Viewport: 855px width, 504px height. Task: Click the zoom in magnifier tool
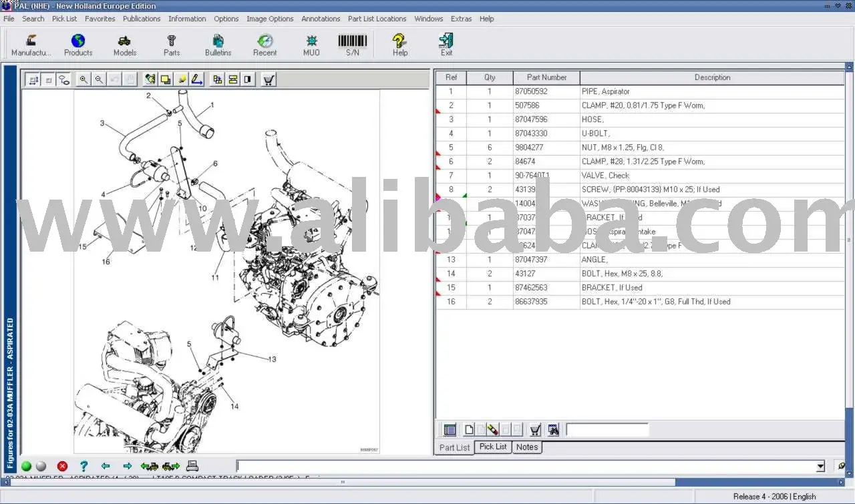[x=83, y=79]
